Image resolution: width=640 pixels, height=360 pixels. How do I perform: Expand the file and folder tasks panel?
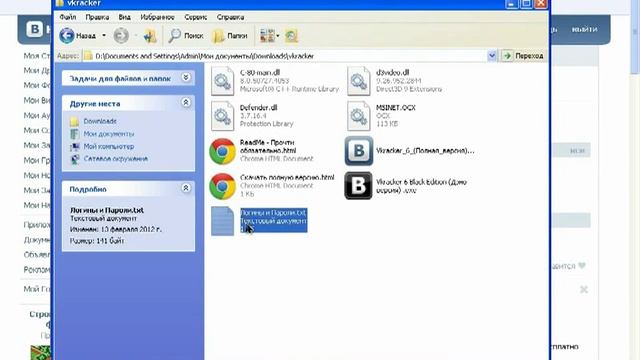186,78
